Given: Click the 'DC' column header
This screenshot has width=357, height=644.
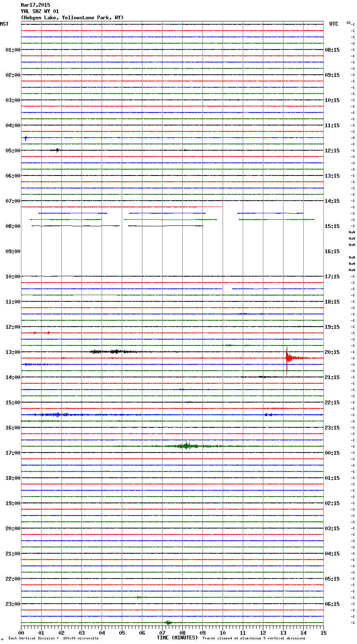Looking at the screenshot, I should (x=349, y=23).
